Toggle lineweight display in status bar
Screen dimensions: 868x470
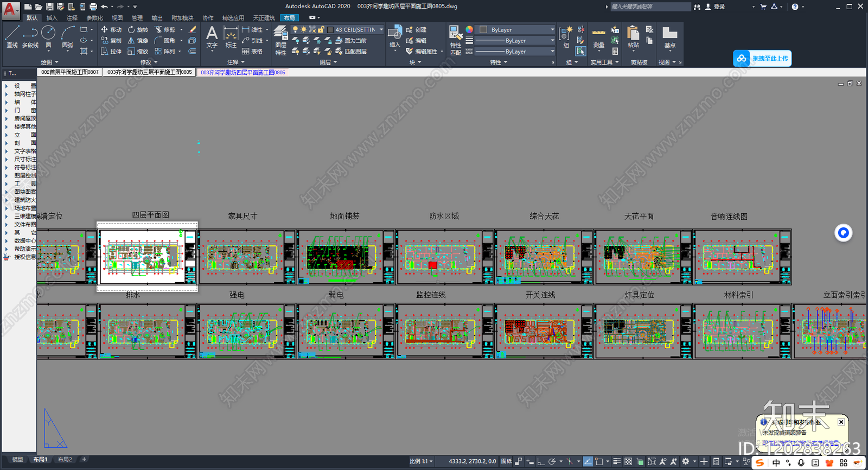(617, 461)
